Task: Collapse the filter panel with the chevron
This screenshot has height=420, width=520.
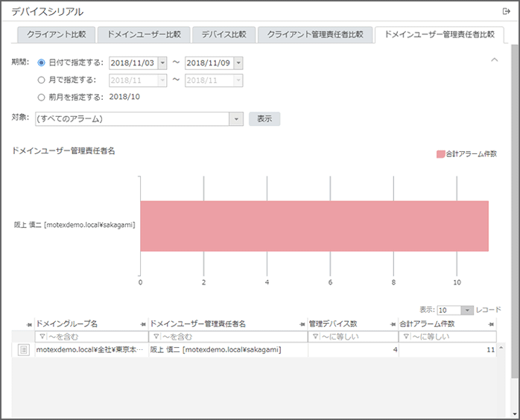Action: tap(494, 60)
